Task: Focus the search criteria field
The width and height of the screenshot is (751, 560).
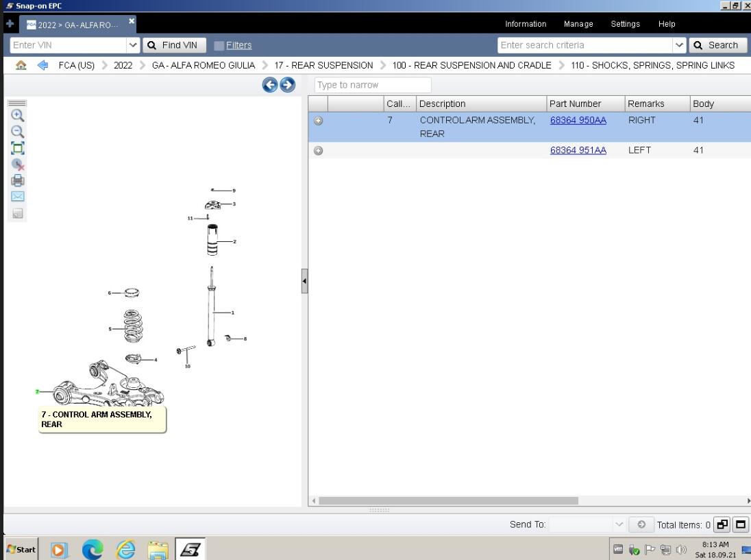Action: click(x=585, y=45)
